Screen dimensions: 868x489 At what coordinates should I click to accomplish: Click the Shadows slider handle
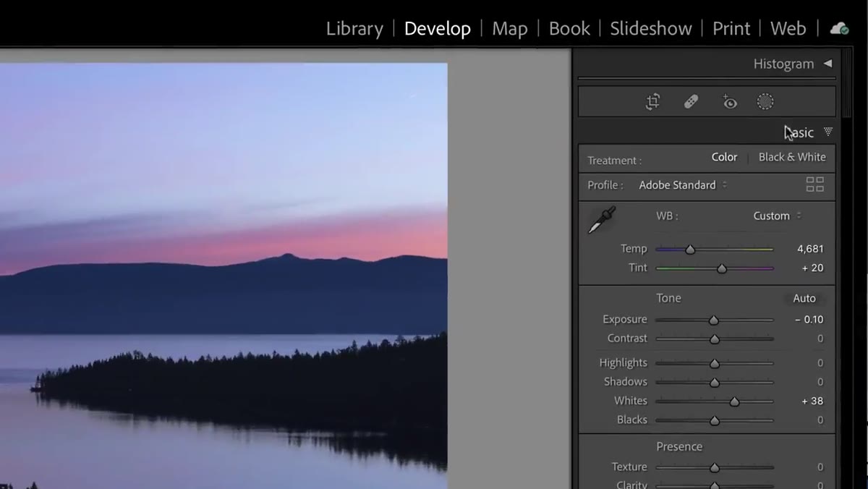[x=715, y=382]
